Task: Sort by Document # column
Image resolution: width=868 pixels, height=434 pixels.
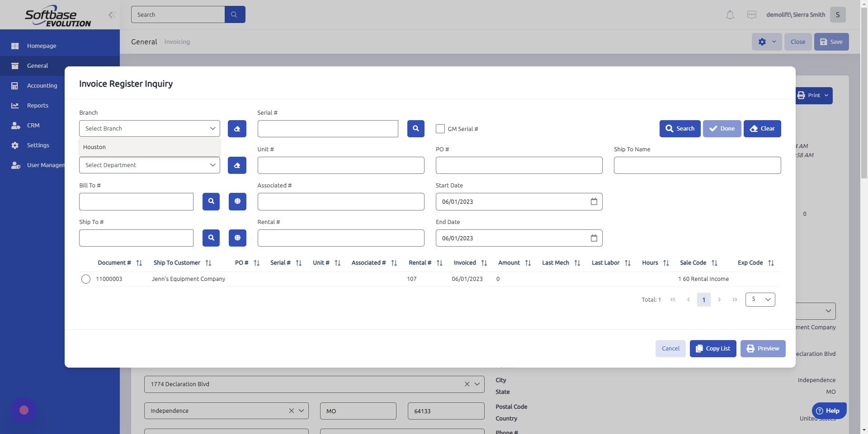Action: tap(139, 263)
